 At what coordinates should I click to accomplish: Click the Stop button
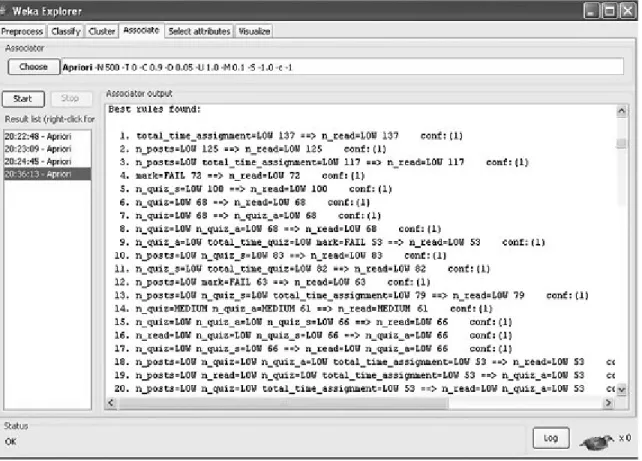coord(70,99)
